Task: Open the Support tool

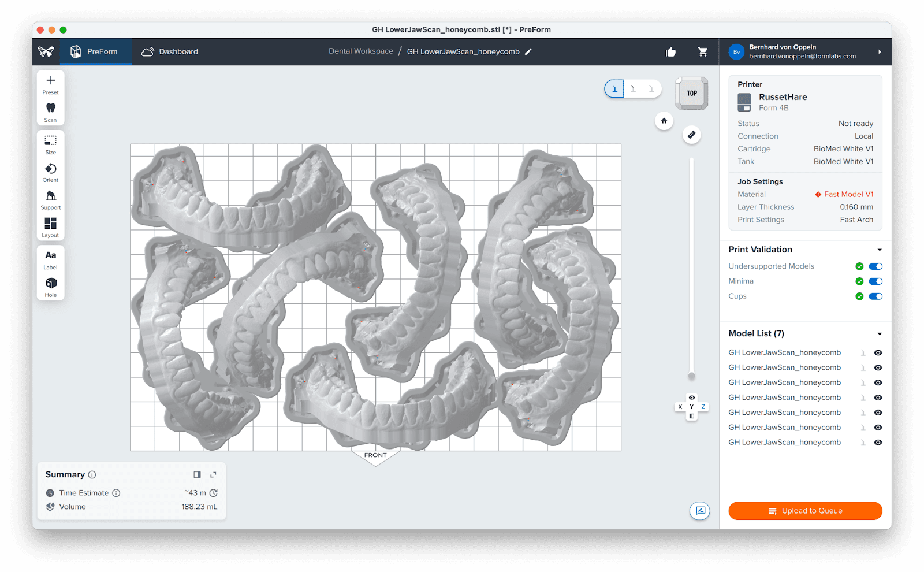Action: (x=51, y=199)
